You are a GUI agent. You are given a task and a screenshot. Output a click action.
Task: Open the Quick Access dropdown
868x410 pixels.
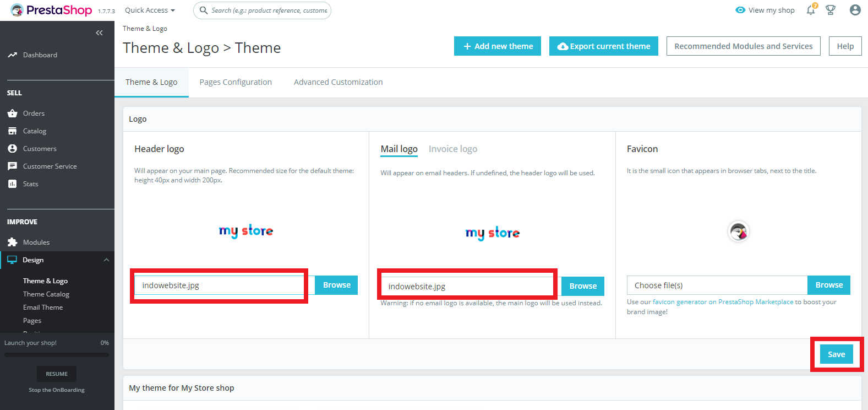(x=150, y=10)
